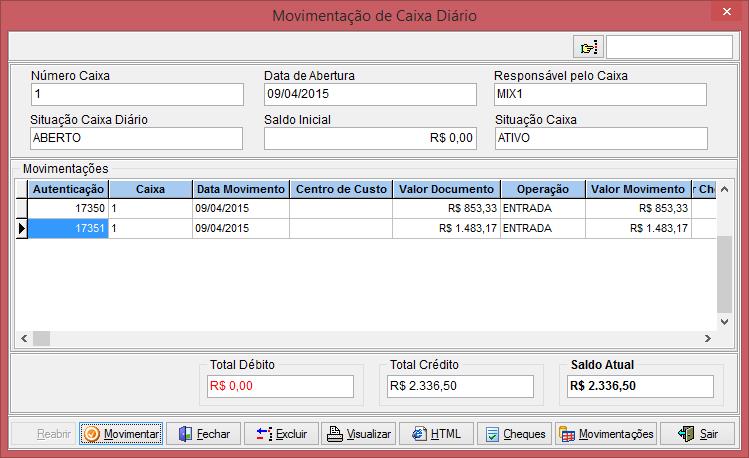Image resolution: width=749 pixels, height=458 pixels.
Task: Open Visualizar print preview
Action: 358,434
